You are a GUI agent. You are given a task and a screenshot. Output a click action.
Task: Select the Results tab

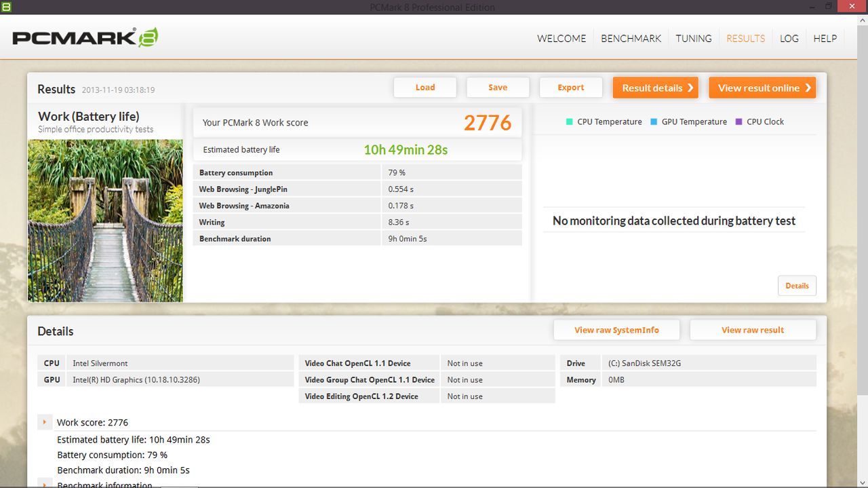click(x=745, y=39)
